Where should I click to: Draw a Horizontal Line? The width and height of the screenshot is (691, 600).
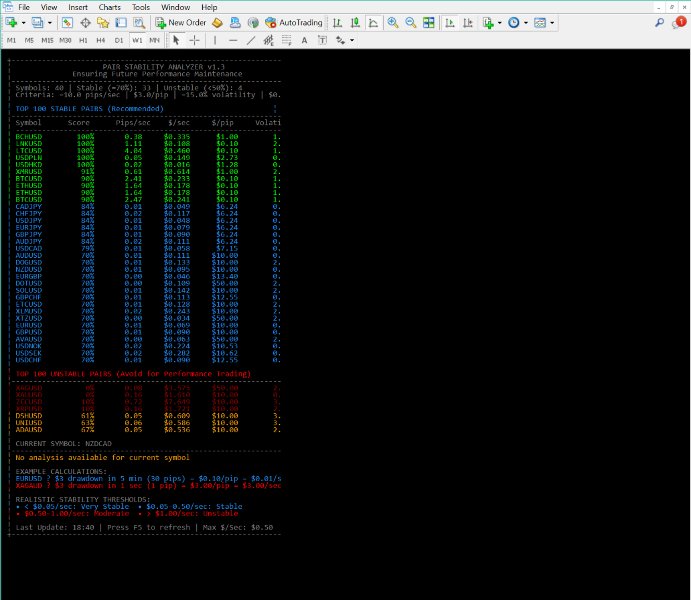coord(233,40)
